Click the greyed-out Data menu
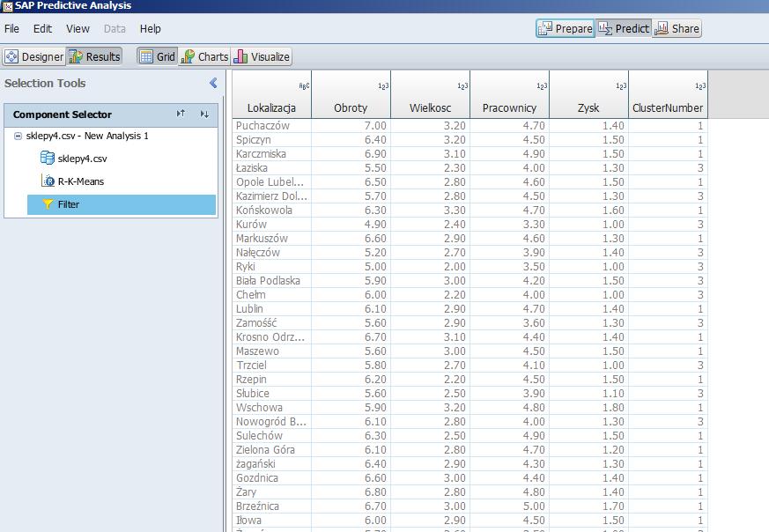 point(115,29)
